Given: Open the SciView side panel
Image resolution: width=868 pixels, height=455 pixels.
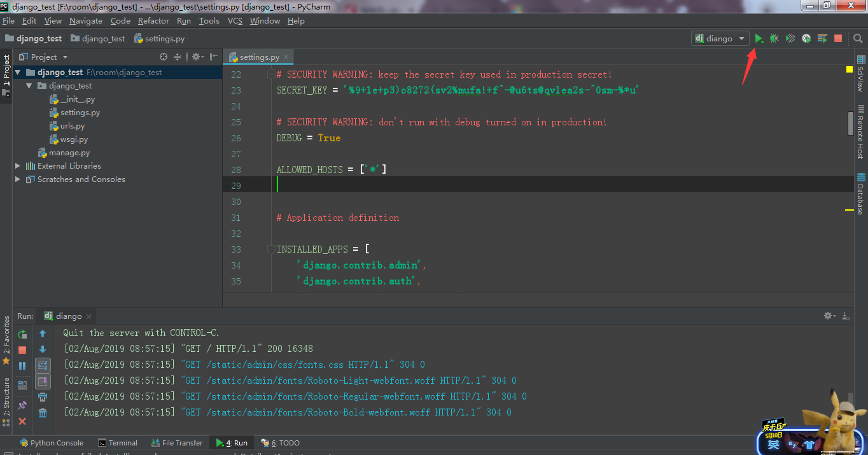Looking at the screenshot, I should coord(860,74).
